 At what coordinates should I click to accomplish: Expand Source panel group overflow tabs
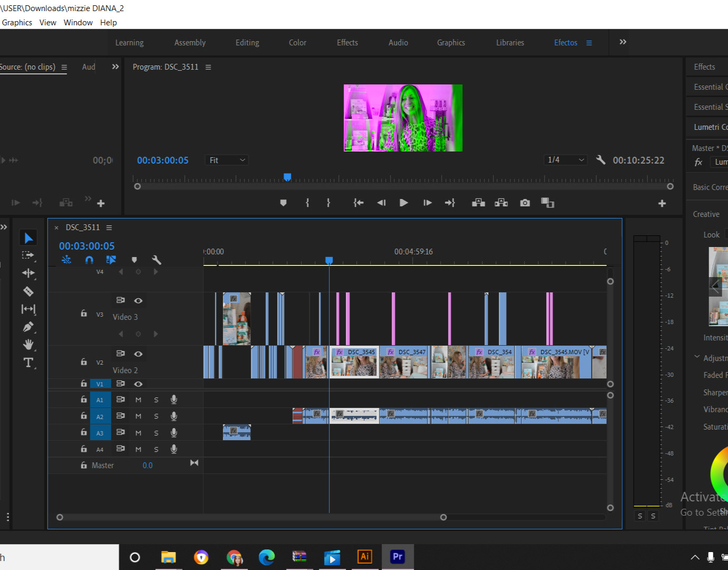click(116, 66)
